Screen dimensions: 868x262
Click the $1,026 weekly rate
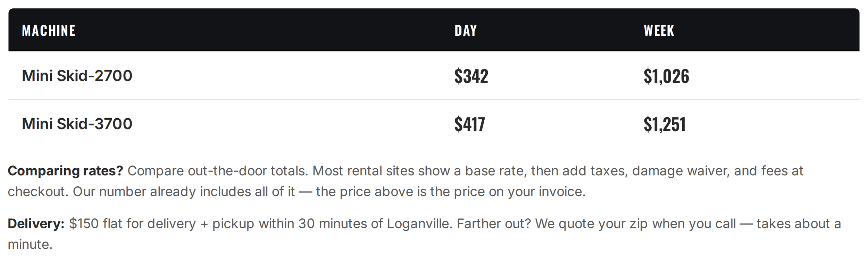pyautogui.click(x=666, y=76)
